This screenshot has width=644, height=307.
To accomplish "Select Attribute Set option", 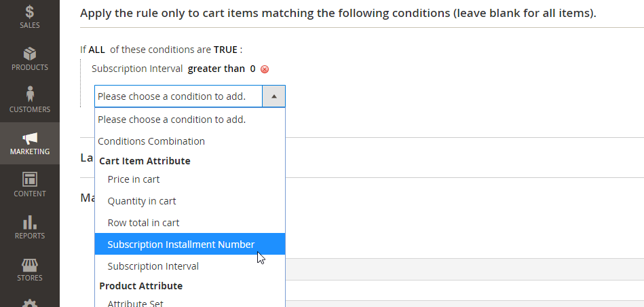I will tap(135, 303).
